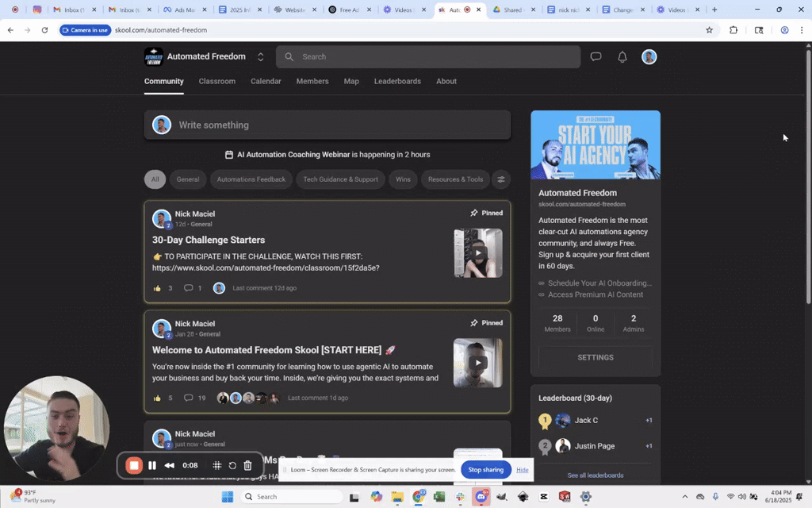Open comments on the Welcome post

(x=189, y=398)
